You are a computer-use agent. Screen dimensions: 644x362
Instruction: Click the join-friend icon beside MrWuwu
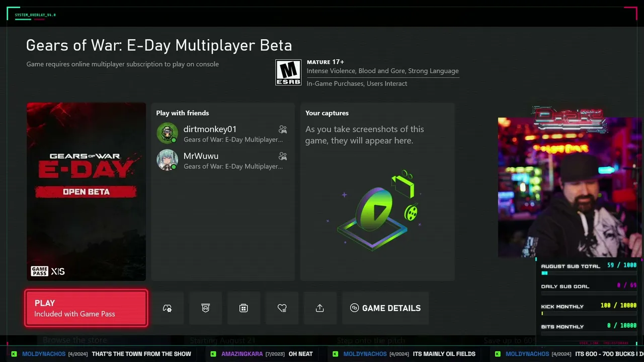(283, 156)
